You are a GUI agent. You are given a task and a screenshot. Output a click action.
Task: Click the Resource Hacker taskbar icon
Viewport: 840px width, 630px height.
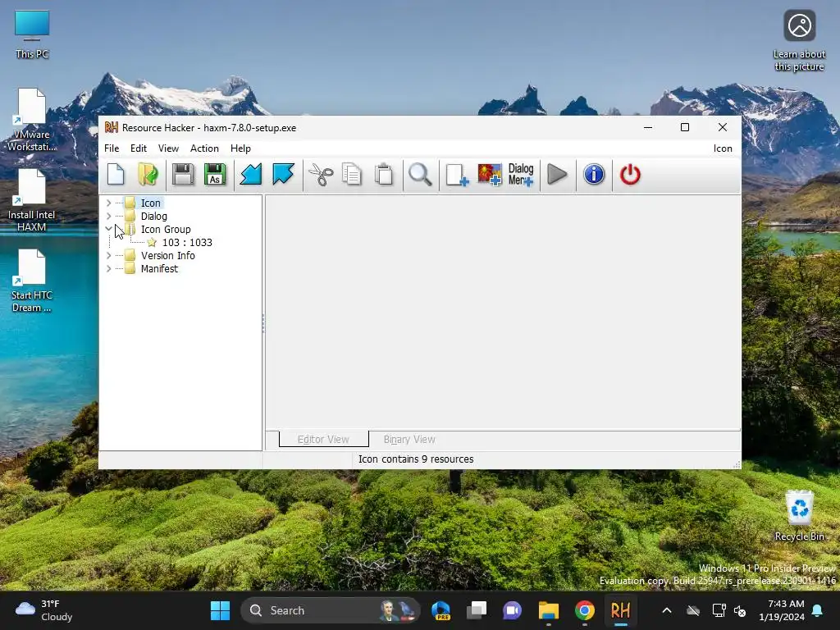click(620, 610)
